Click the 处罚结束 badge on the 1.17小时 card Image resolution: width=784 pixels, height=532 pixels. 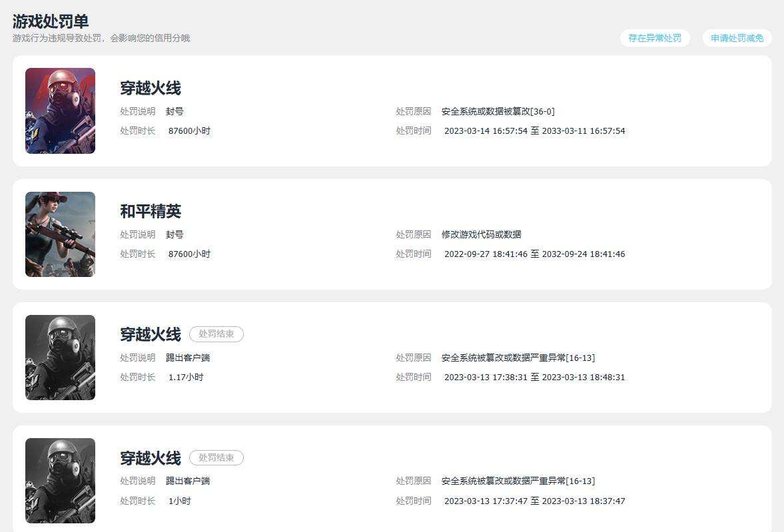216,334
